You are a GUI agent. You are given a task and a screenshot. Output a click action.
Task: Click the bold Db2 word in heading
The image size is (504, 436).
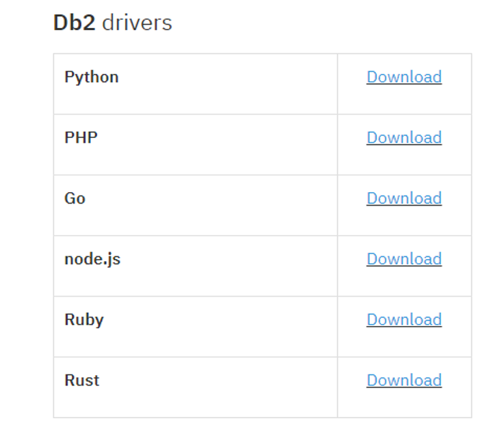[75, 23]
